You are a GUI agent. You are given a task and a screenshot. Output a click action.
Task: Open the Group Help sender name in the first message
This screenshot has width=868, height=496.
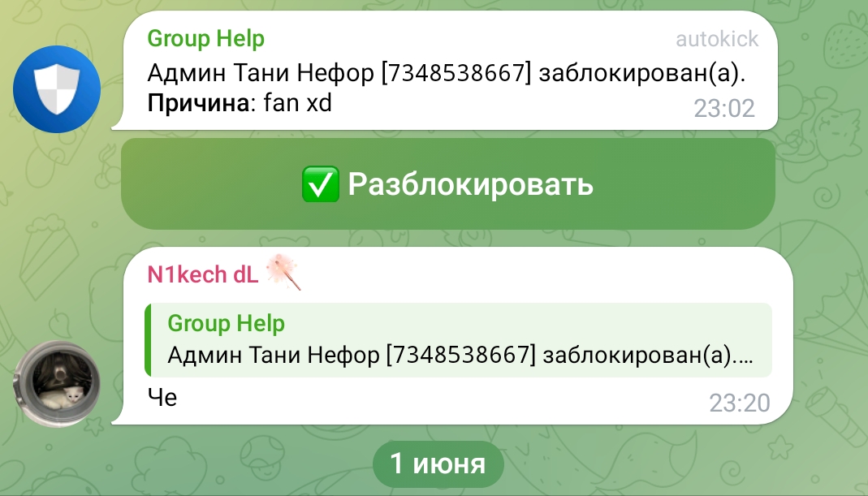click(206, 39)
